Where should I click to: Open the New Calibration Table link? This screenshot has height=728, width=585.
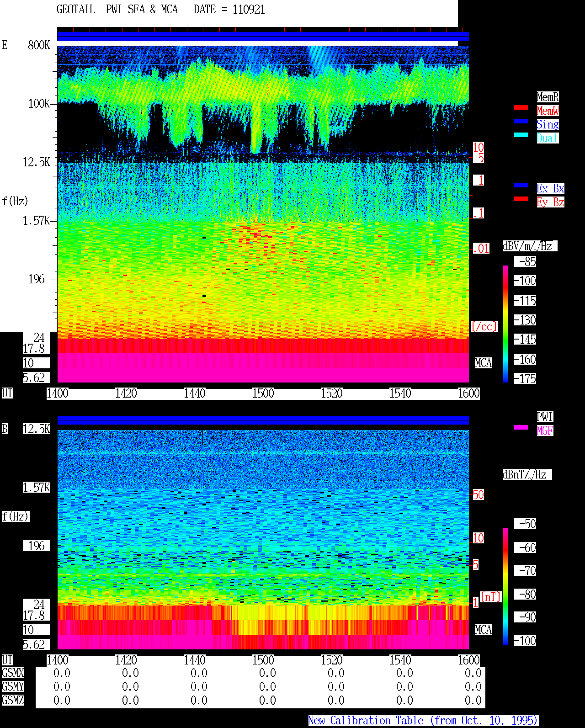click(x=423, y=720)
